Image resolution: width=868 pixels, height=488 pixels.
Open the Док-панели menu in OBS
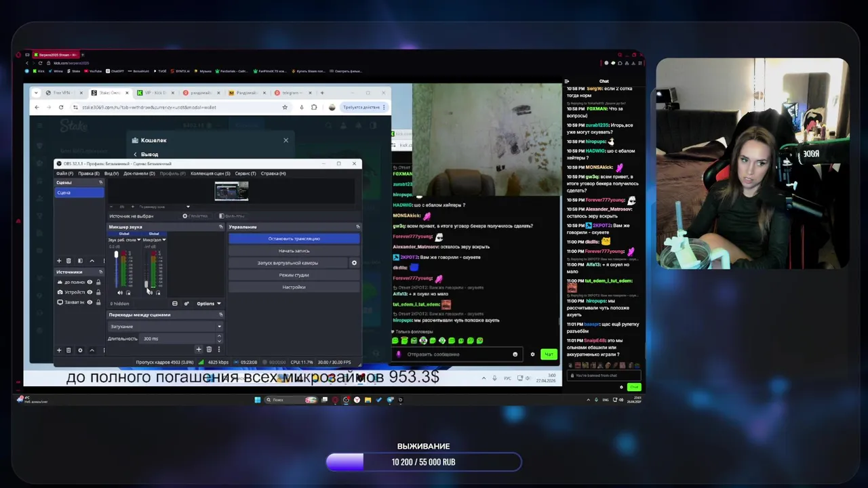tap(139, 174)
